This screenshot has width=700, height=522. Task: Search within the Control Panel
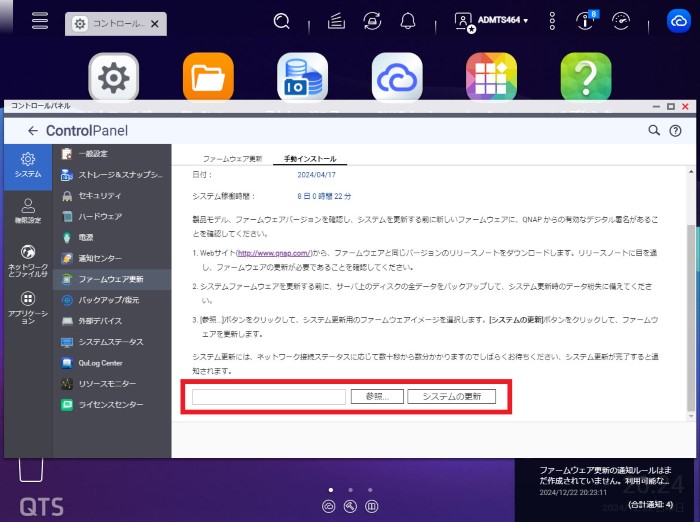click(654, 130)
